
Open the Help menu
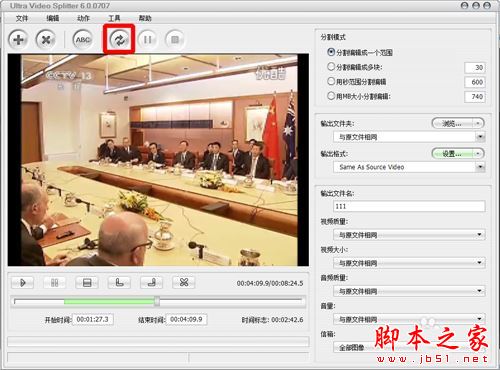tap(145, 18)
